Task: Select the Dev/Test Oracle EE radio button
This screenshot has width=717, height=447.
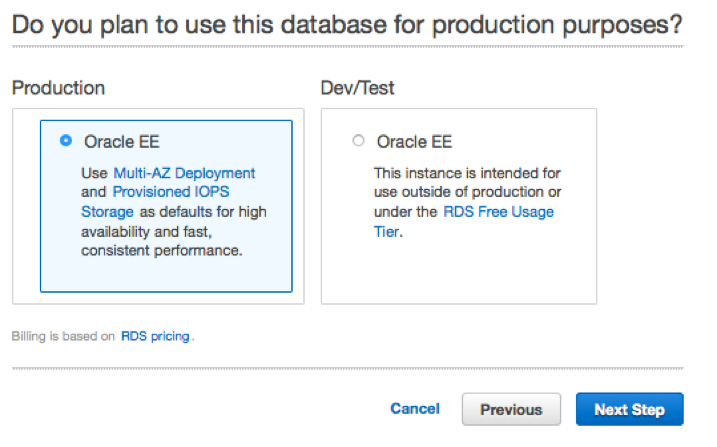Action: 358,140
